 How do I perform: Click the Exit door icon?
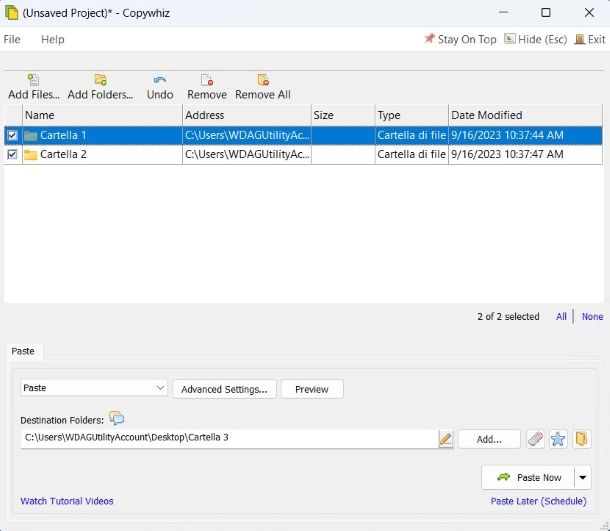580,39
